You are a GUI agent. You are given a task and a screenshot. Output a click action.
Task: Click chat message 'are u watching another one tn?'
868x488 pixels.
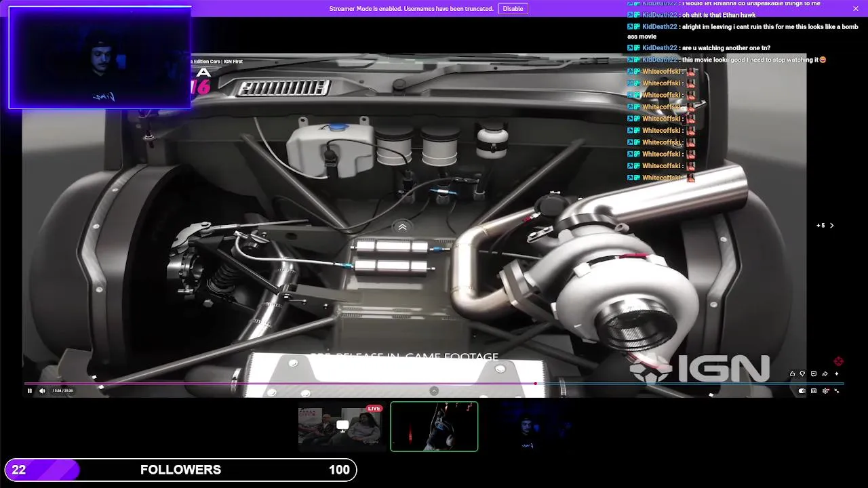(726, 48)
